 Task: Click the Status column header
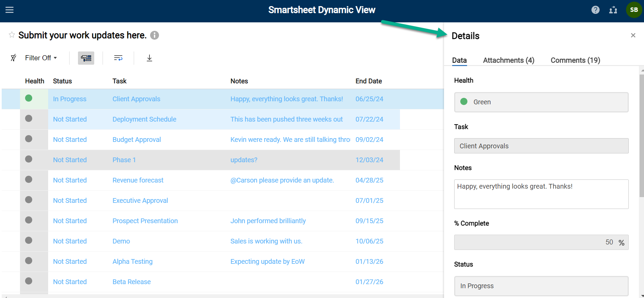point(62,81)
